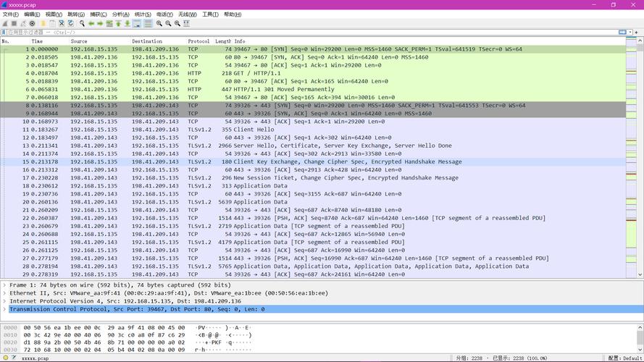Viewport: 644px width, 362px height.
Task: Sort by the Time column header
Action: coord(49,41)
